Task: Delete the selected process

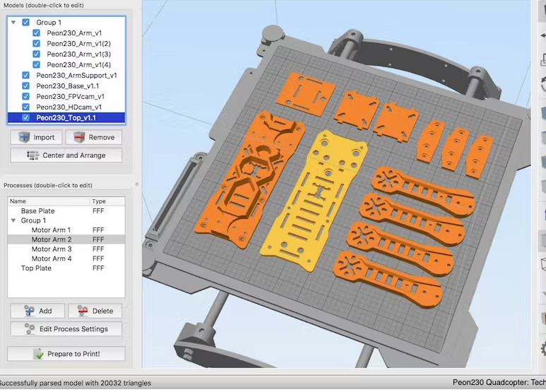Action: pos(95,311)
